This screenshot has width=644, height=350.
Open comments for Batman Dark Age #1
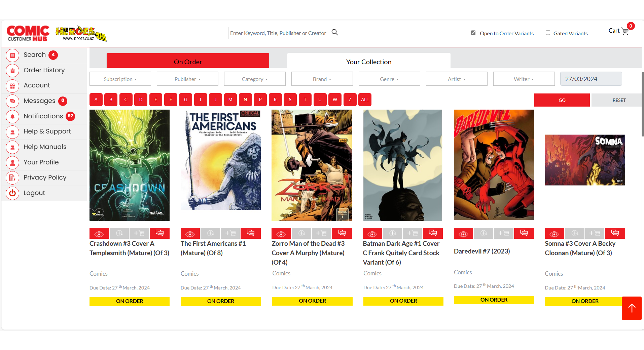(433, 233)
